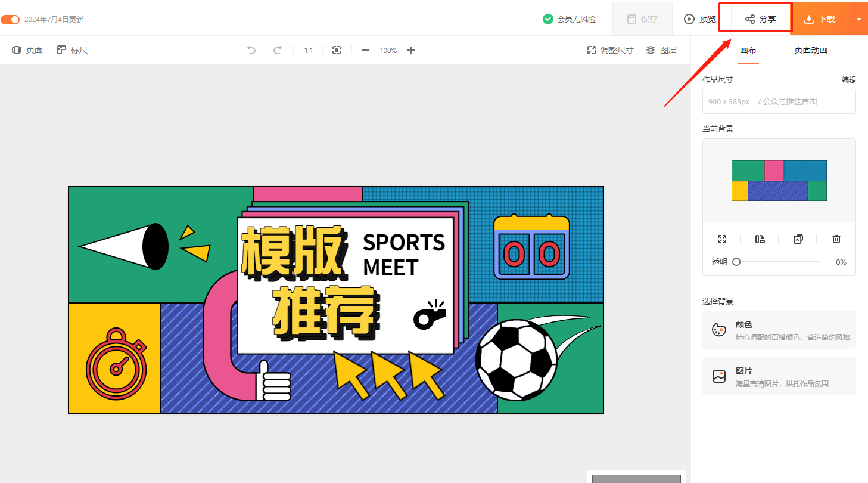Click the fit-to-screen icon

click(337, 50)
